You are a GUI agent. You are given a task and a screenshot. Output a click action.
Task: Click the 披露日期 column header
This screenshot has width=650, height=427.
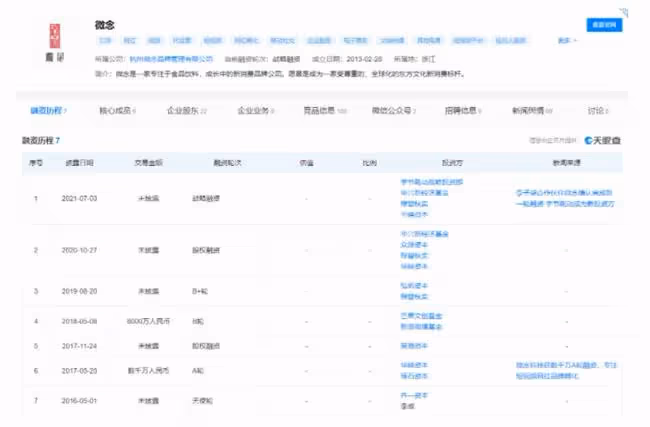pyautogui.click(x=79, y=163)
